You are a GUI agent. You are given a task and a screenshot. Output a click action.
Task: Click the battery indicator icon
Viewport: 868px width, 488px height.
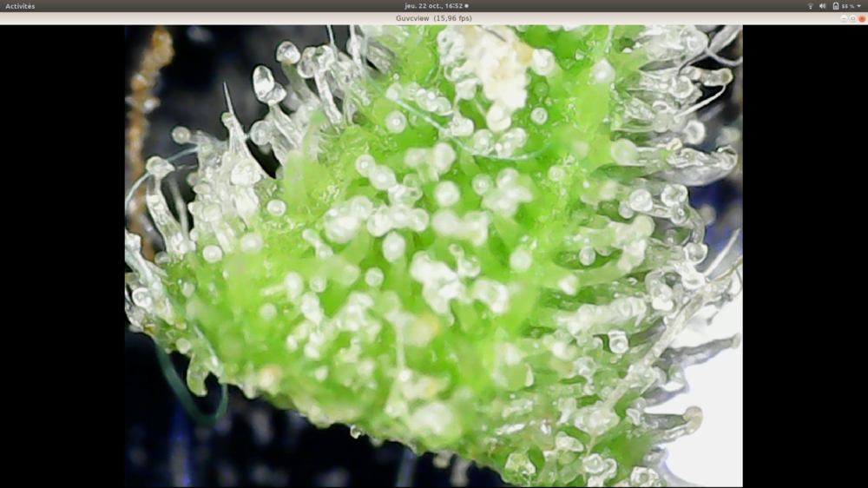836,6
